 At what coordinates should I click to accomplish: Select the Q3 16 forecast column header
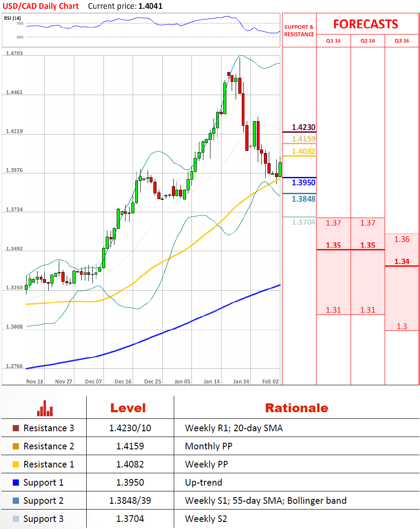(x=402, y=41)
